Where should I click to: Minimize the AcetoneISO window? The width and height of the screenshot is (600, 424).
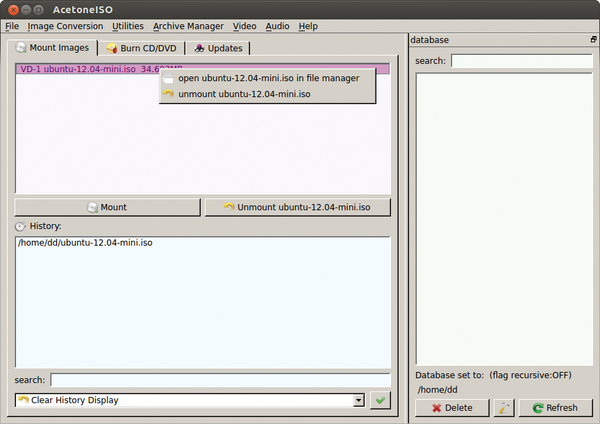click(x=26, y=10)
